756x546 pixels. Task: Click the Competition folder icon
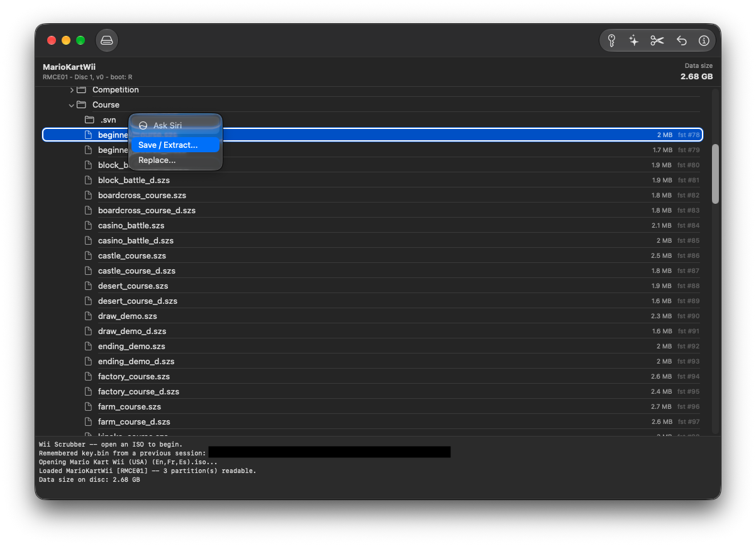point(81,90)
